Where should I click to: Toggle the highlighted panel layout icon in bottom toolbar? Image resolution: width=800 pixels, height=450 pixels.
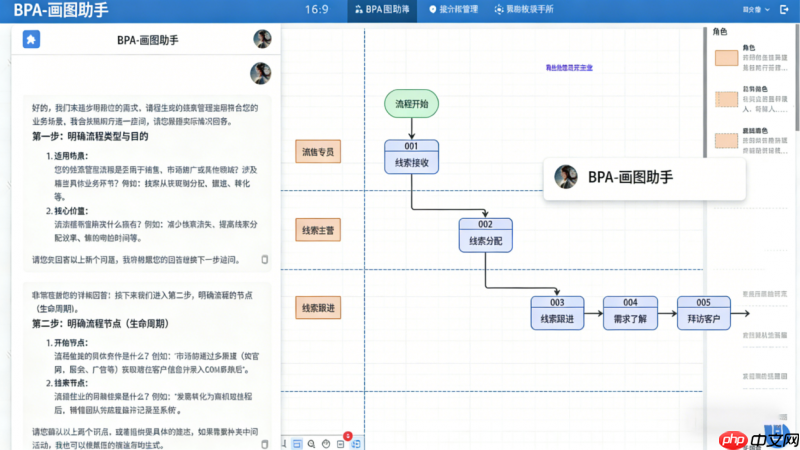coord(297,442)
